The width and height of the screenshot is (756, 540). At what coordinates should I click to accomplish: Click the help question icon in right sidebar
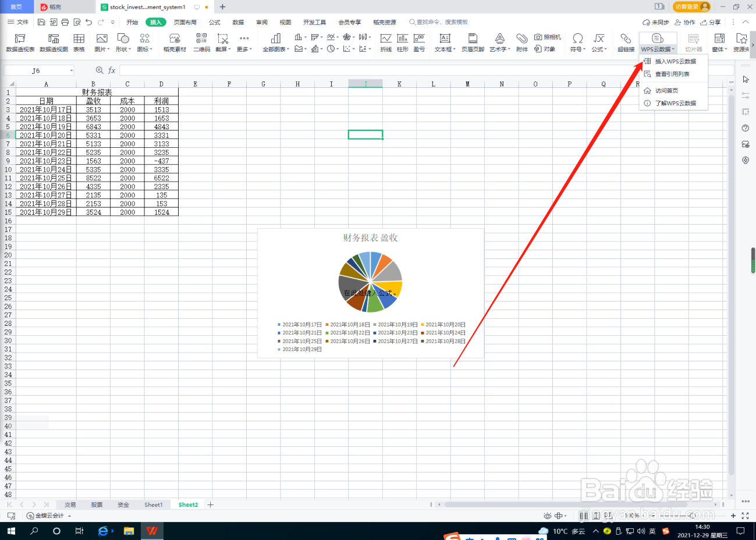(x=746, y=128)
